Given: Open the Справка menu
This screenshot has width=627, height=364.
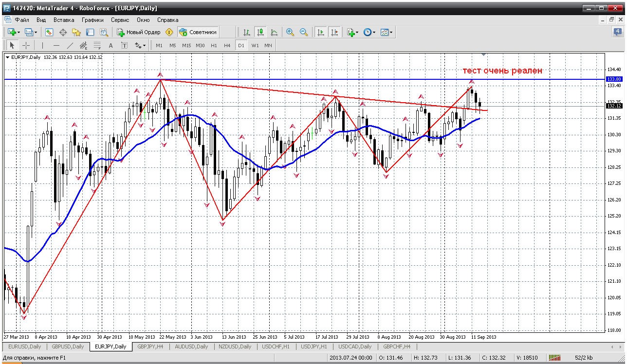Looking at the screenshot, I should tap(168, 20).
